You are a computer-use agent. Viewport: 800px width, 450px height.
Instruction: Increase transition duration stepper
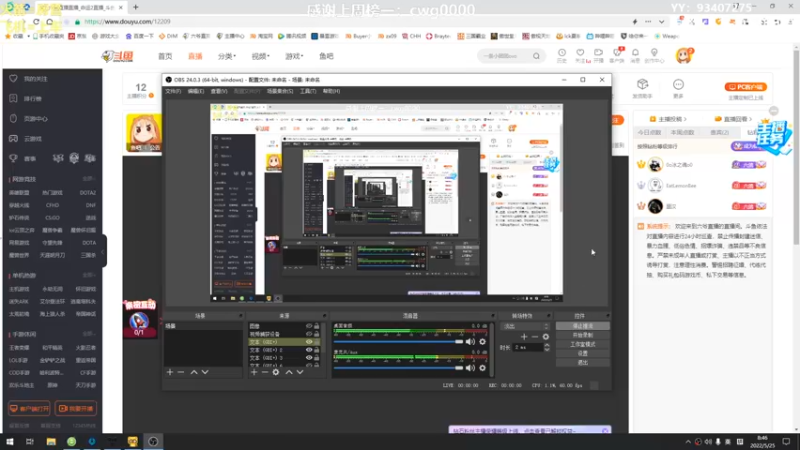(547, 345)
